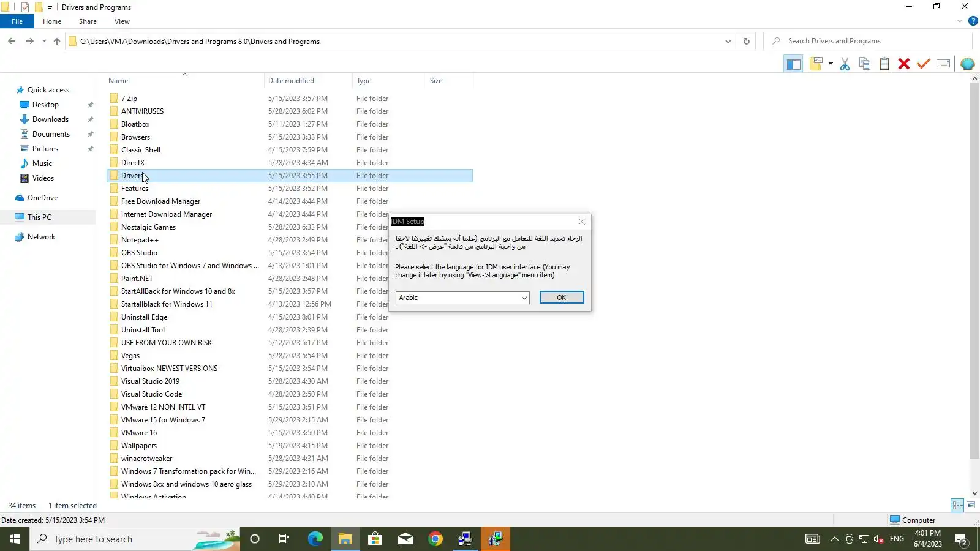Select the DirectX folder
This screenshot has height=551, width=980.
(x=290, y=163)
